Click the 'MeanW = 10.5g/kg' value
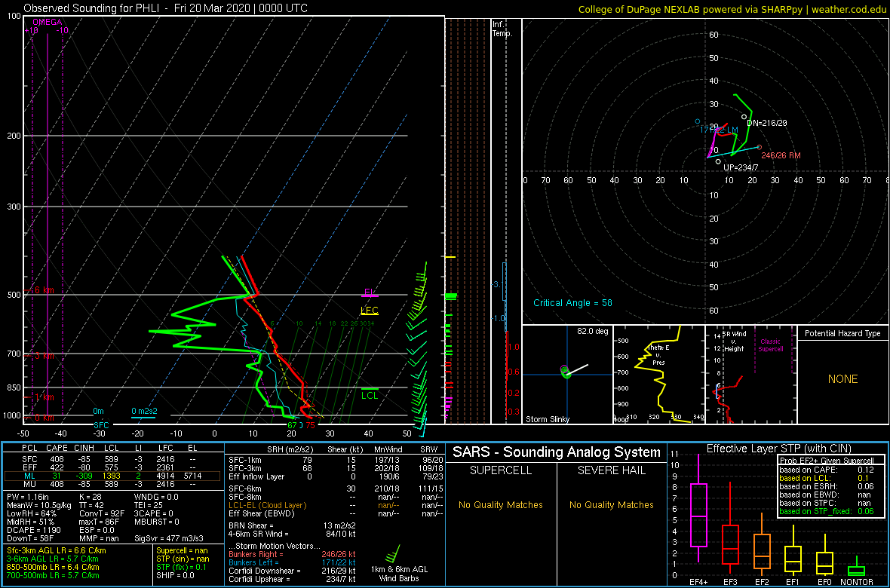Image resolution: width=890 pixels, height=588 pixels. [x=38, y=506]
